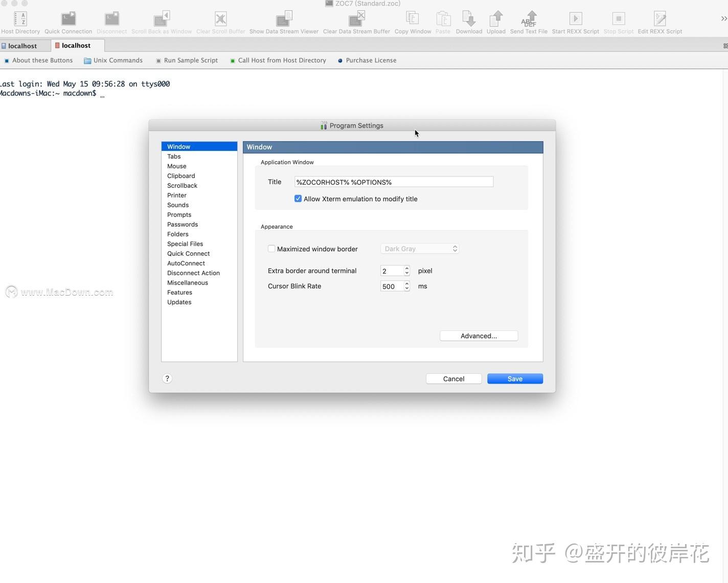Upload a file to the host
728x583 pixels.
495,18
